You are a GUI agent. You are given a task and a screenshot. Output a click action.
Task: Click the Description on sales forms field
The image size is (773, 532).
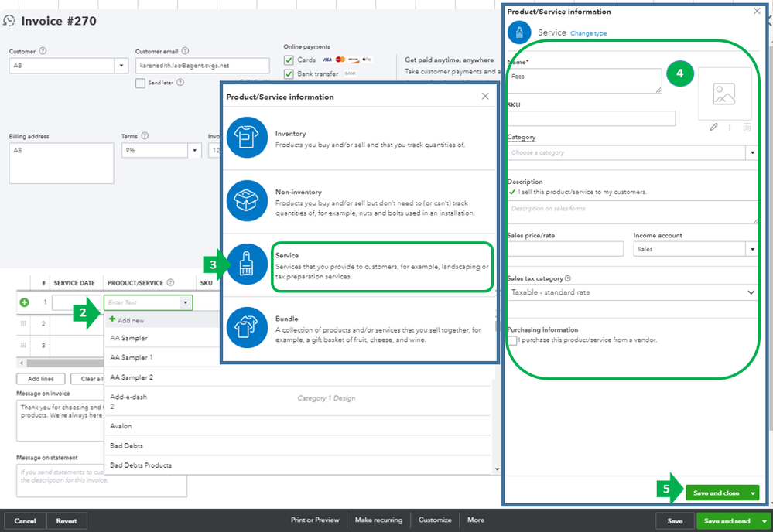[x=633, y=213]
